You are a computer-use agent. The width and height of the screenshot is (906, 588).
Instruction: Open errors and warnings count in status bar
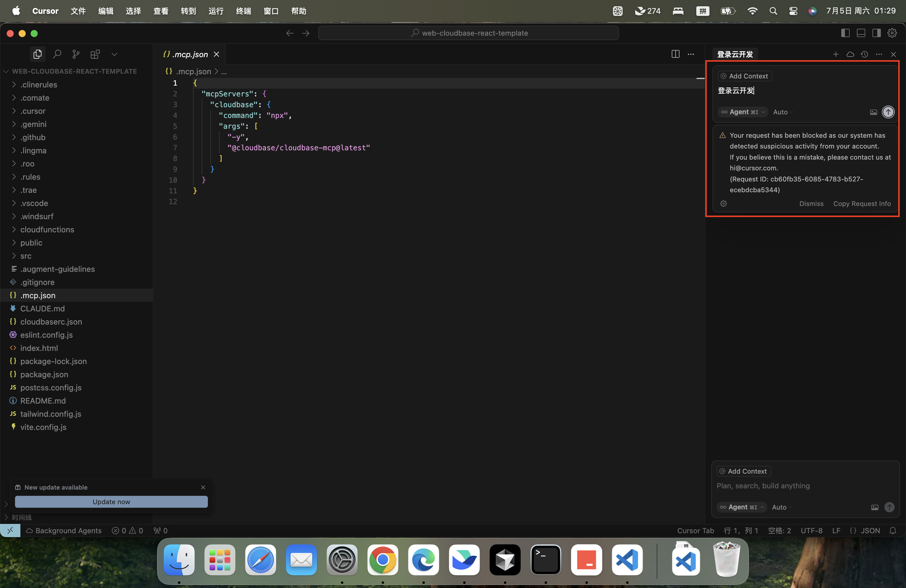127,530
